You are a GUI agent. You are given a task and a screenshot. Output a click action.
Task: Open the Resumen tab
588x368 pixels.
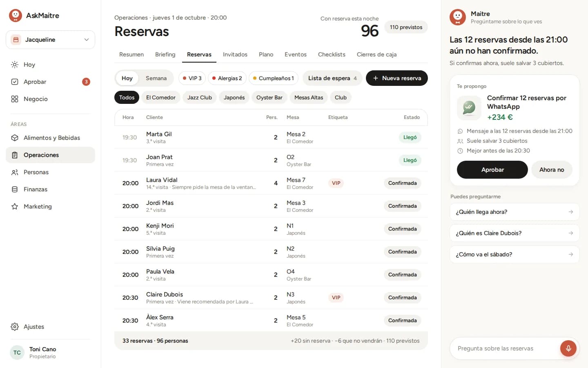(x=131, y=54)
